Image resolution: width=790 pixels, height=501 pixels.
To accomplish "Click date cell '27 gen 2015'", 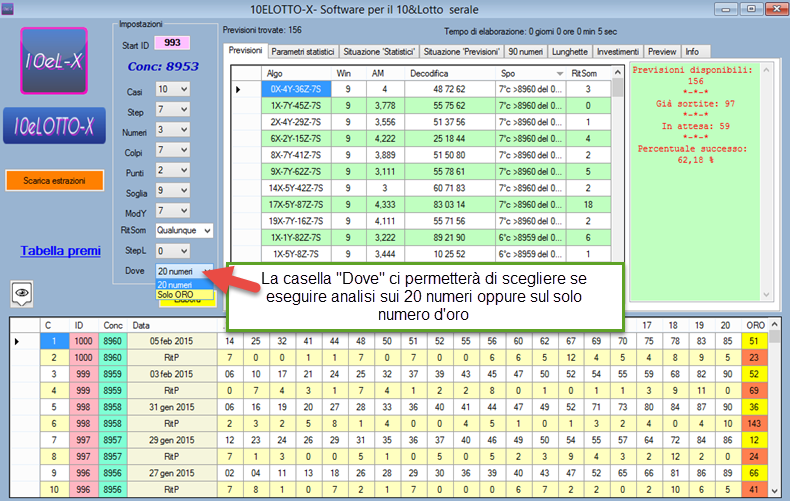I will (x=172, y=473).
